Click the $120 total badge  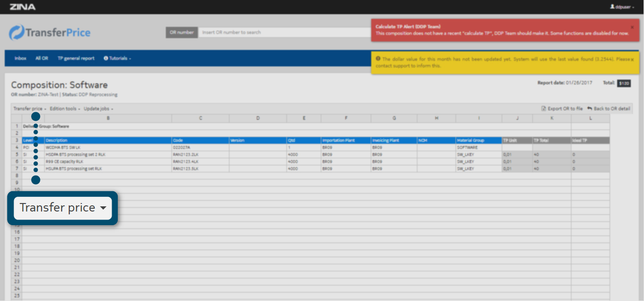624,83
